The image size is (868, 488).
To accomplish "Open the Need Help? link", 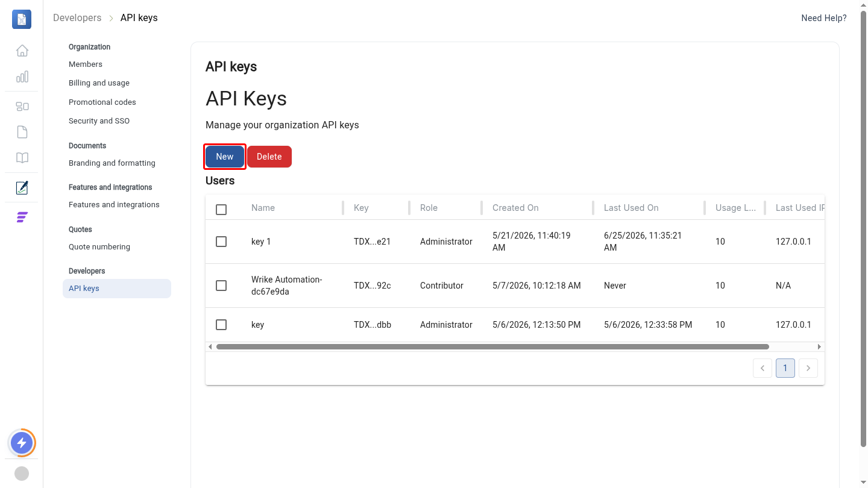I will tap(824, 18).
